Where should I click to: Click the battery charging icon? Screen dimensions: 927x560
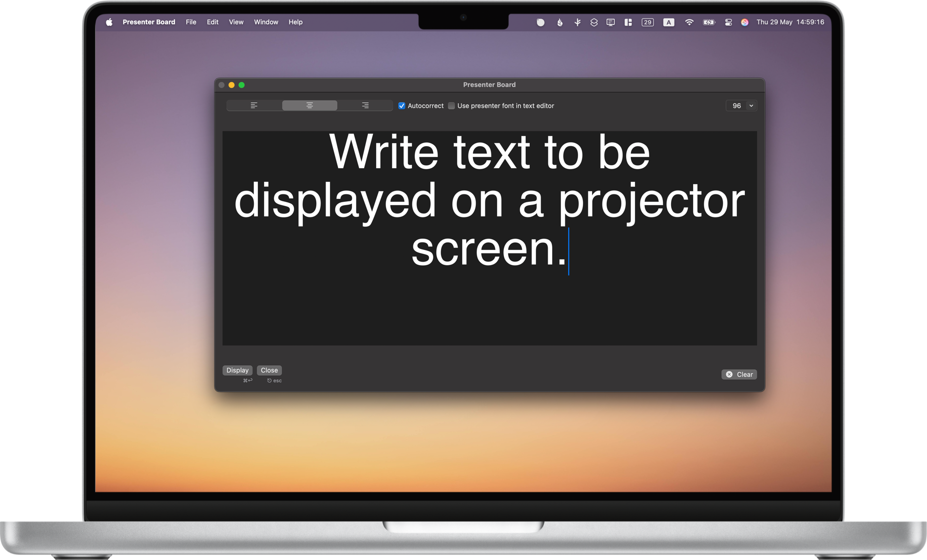coord(708,22)
